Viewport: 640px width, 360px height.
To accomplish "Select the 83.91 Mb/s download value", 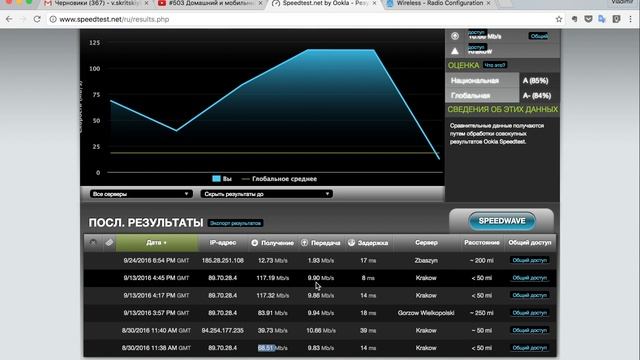I will coord(273,313).
